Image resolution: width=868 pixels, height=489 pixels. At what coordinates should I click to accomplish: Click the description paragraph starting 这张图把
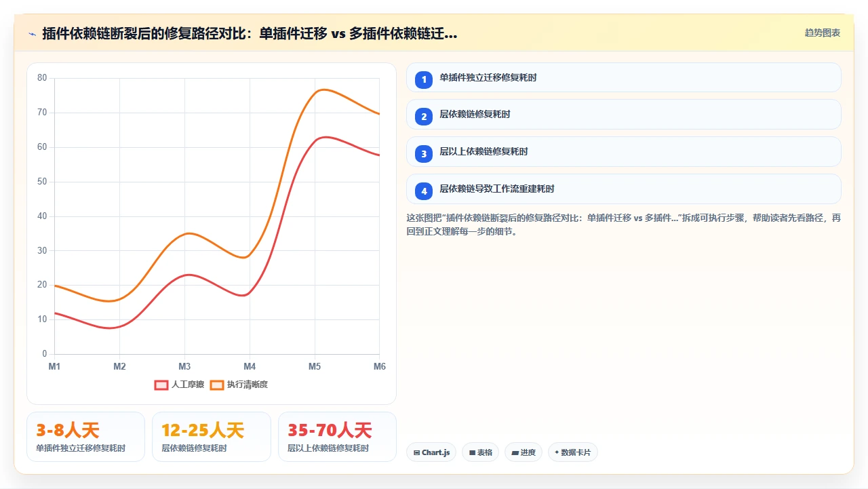(x=623, y=224)
